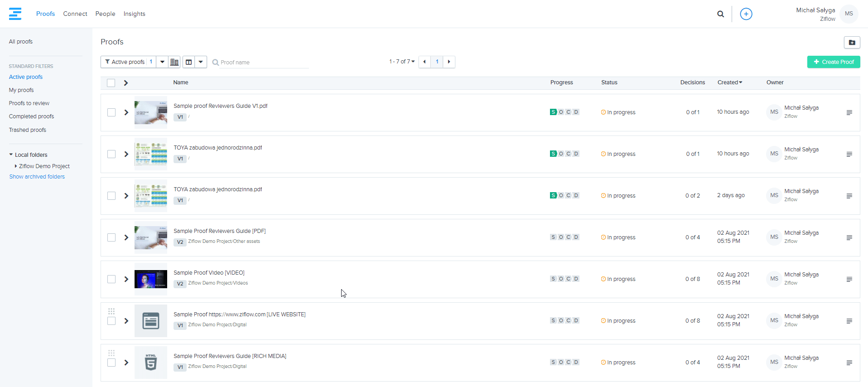Open row menu for Sample Proof Video
Image resolution: width=868 pixels, height=387 pixels.
[x=849, y=279]
